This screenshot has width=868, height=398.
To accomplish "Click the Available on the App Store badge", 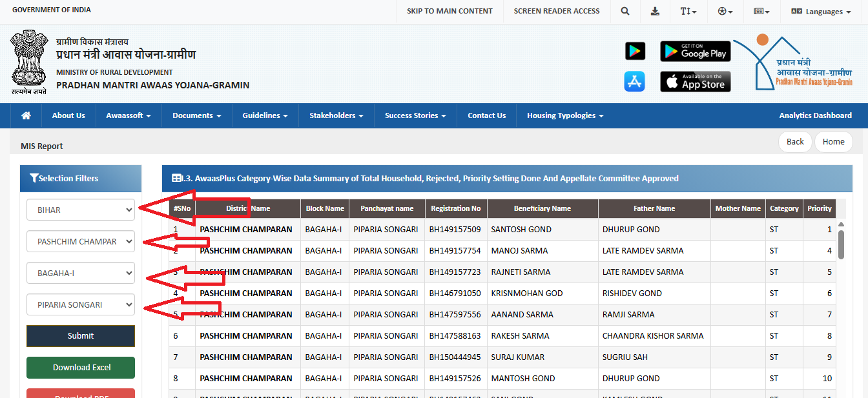I will [x=695, y=81].
